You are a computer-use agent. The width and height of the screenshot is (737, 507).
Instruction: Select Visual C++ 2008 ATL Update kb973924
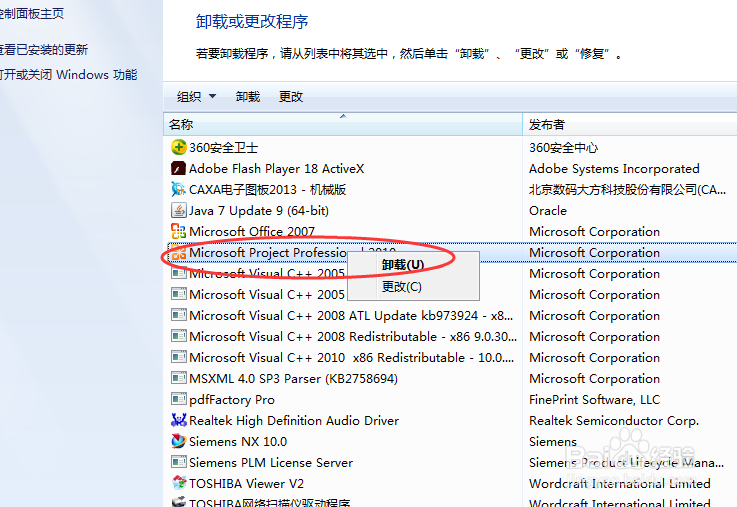point(351,315)
